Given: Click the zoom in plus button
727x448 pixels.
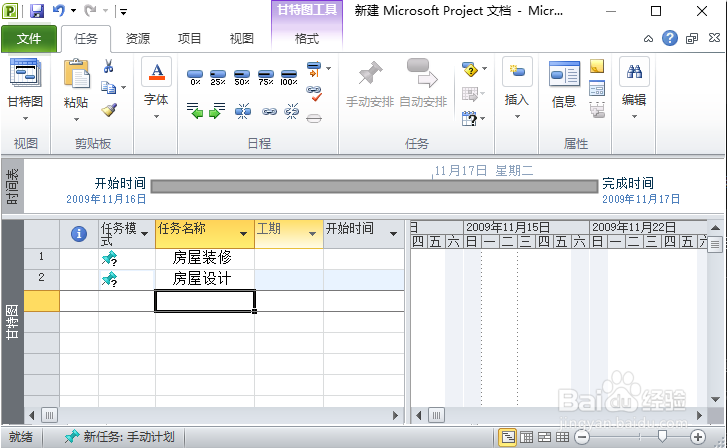Looking at the screenshot, I should (x=698, y=436).
